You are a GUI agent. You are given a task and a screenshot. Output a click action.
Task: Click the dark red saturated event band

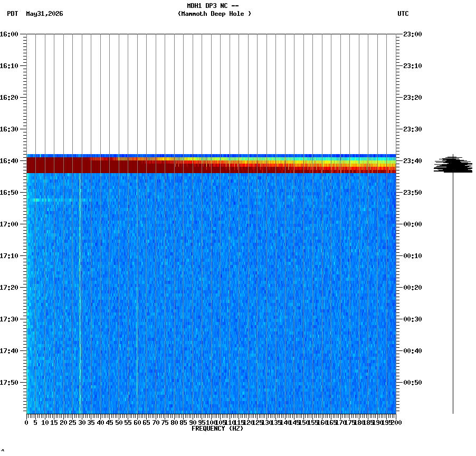[x=211, y=165]
